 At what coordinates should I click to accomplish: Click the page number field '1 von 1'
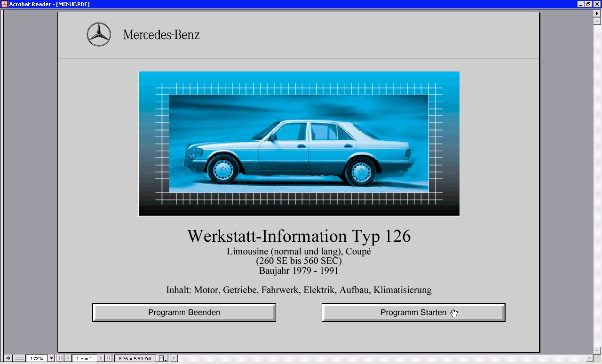[x=85, y=358]
